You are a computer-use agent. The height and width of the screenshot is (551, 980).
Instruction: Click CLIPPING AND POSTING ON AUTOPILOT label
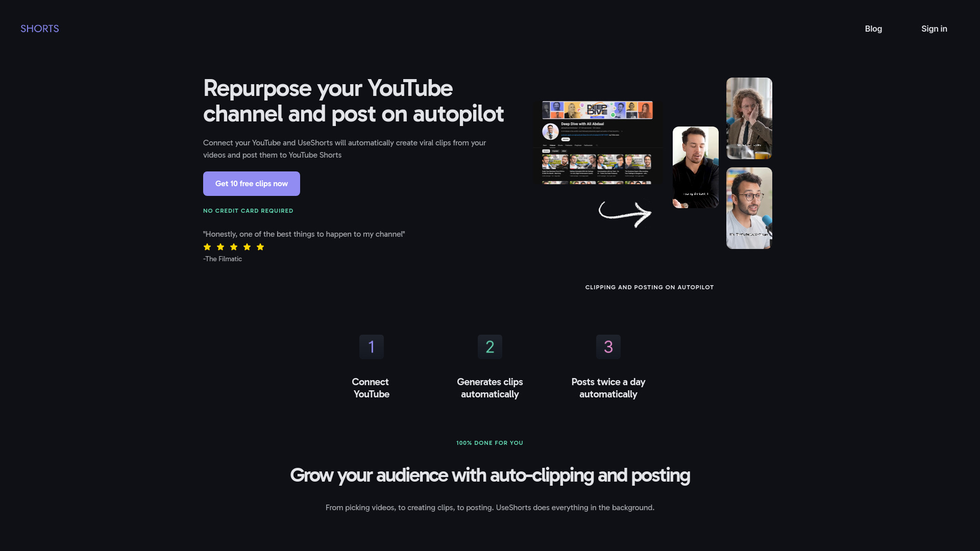click(x=650, y=287)
